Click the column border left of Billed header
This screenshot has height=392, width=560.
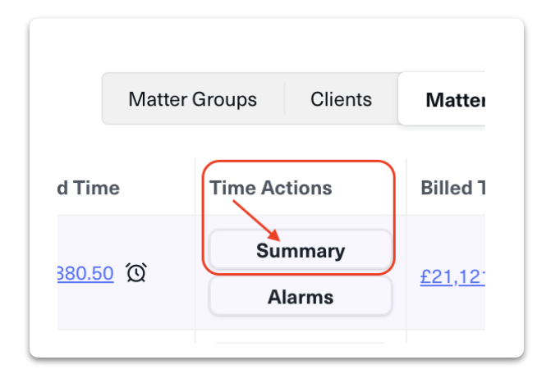coord(406,188)
